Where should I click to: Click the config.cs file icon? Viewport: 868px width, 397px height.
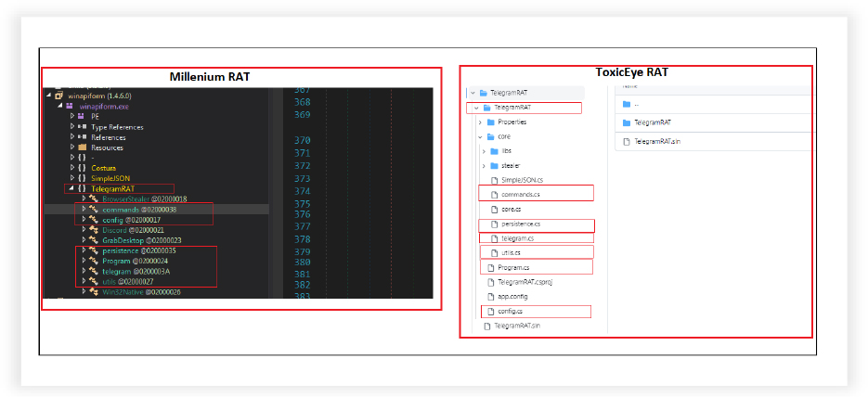tap(490, 312)
